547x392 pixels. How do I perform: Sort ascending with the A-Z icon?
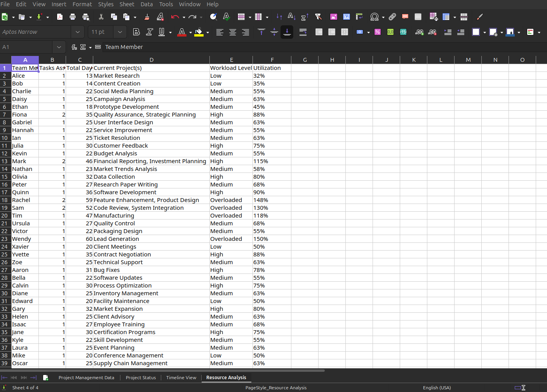click(x=292, y=17)
